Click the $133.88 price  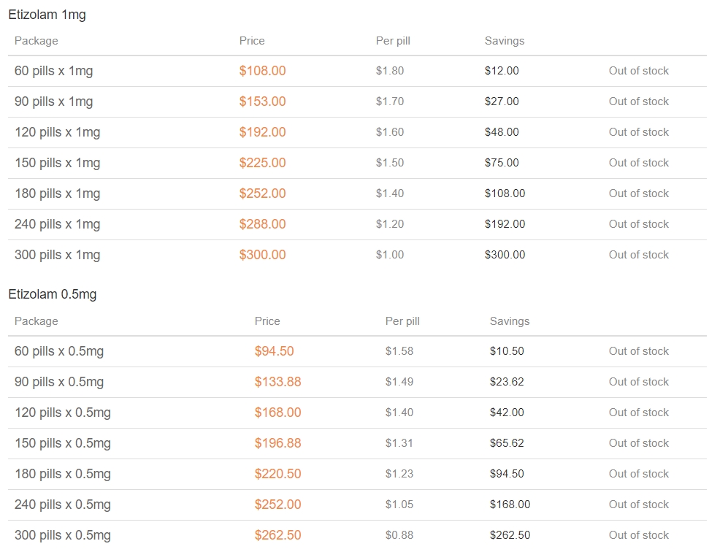click(x=277, y=382)
